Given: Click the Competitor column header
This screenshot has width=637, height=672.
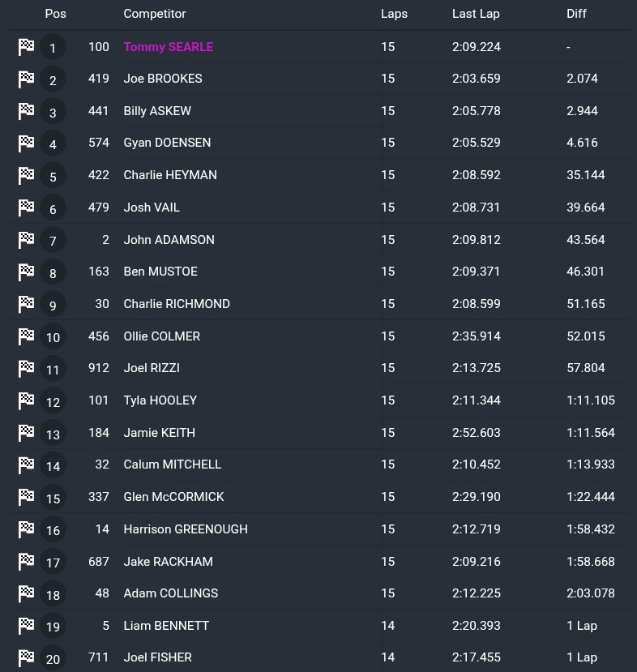Looking at the screenshot, I should point(154,14).
